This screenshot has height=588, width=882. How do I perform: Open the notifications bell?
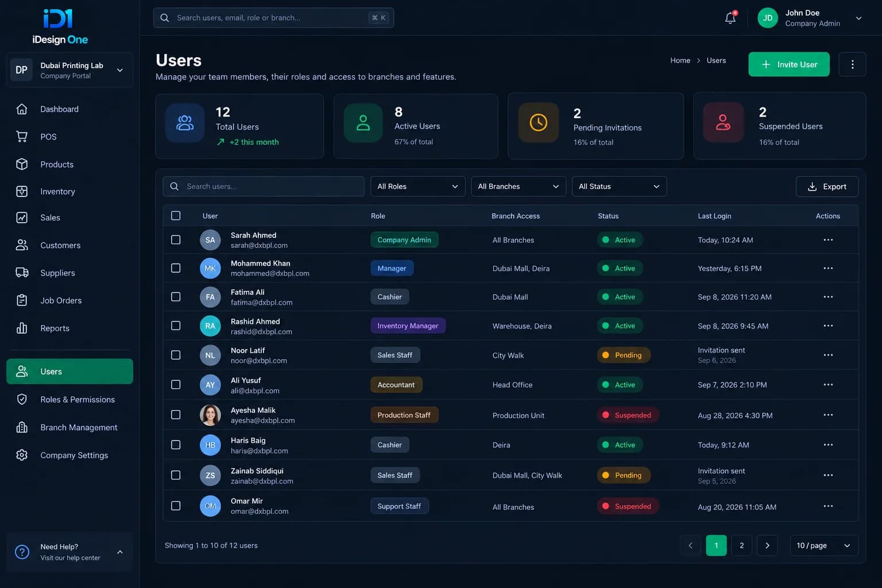tap(730, 18)
